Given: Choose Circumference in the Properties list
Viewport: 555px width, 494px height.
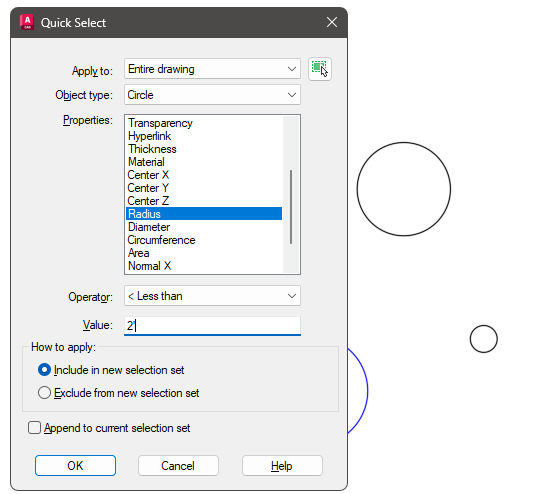Looking at the screenshot, I should [161, 240].
